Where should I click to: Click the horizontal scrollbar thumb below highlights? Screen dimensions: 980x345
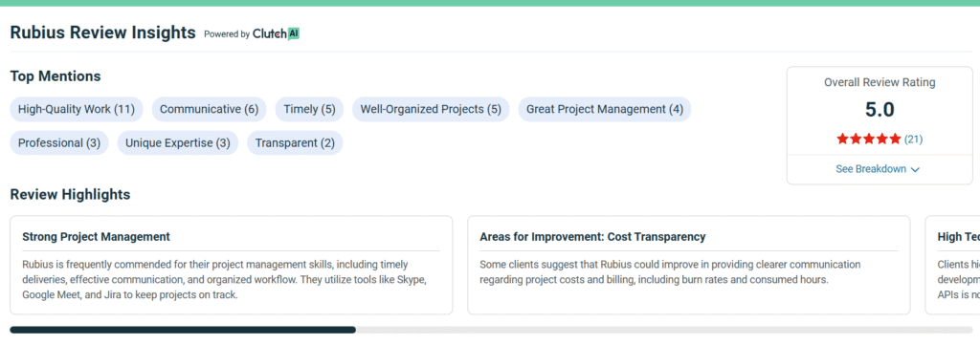[183, 330]
